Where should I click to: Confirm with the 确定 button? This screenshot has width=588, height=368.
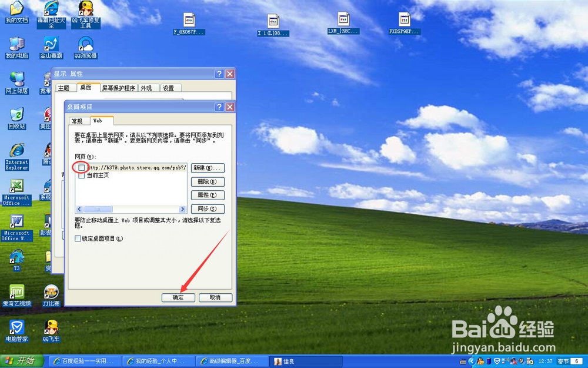178,297
